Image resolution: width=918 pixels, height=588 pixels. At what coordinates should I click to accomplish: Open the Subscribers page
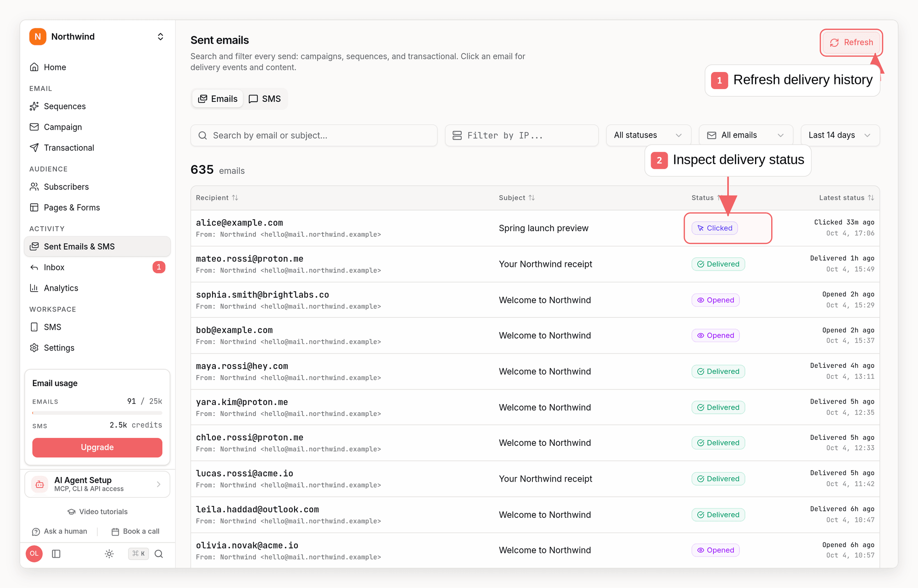click(x=97, y=187)
